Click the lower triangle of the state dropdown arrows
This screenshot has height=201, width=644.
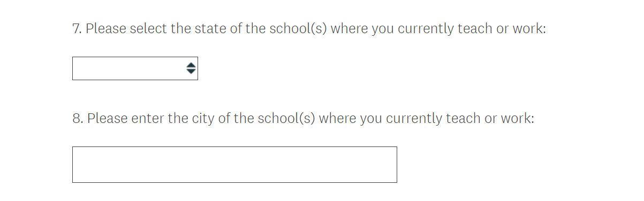click(191, 72)
